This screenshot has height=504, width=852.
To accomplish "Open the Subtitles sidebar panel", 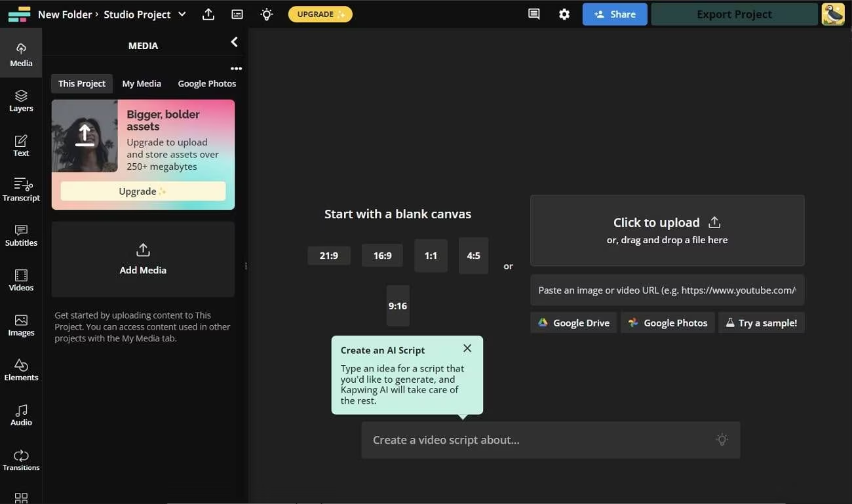I will [21, 235].
